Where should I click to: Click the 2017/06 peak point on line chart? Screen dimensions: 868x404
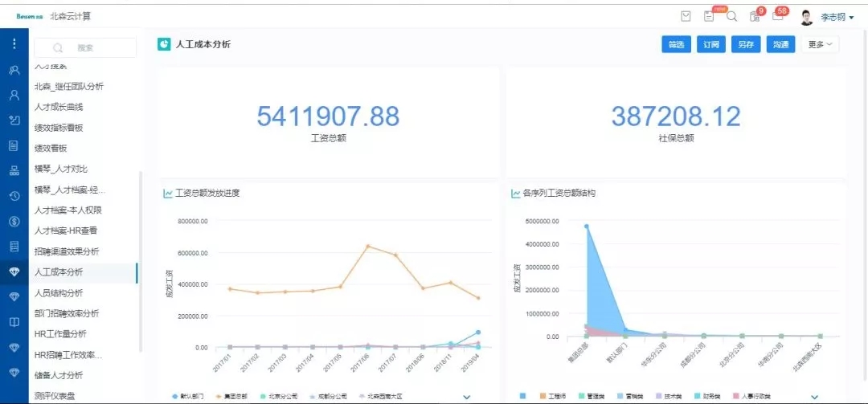point(368,247)
